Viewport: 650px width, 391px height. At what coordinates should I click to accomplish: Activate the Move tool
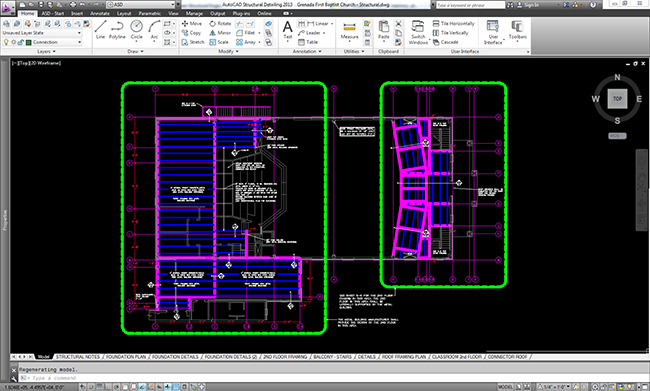[192, 24]
